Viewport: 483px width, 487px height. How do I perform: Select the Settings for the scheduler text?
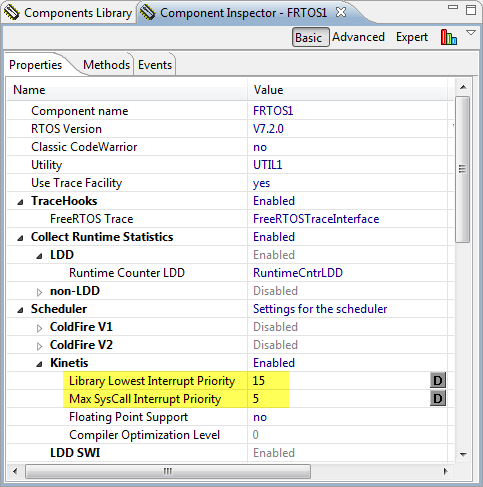[x=320, y=309]
